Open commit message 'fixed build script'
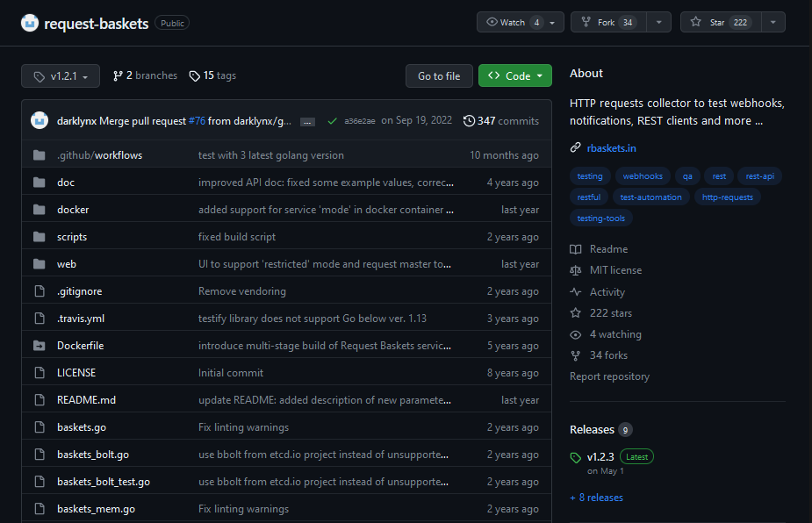 click(237, 237)
